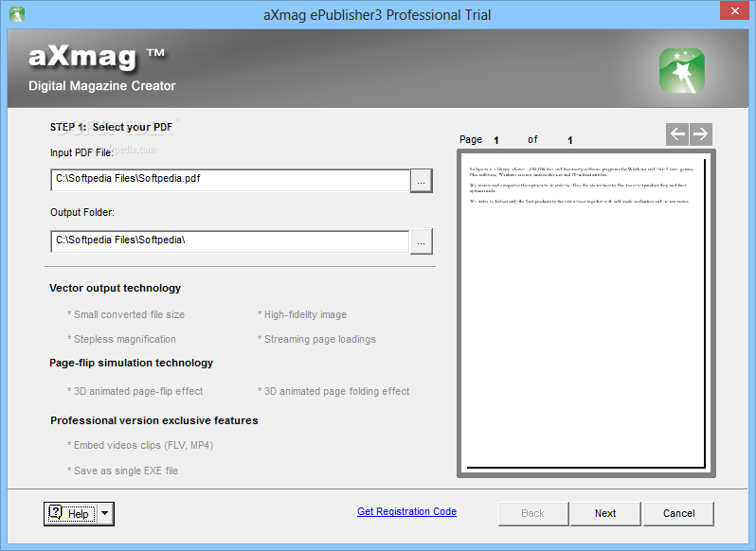Click '3D animated page folding effect' text
Viewport: 756px width, 551px height.
[x=333, y=391]
